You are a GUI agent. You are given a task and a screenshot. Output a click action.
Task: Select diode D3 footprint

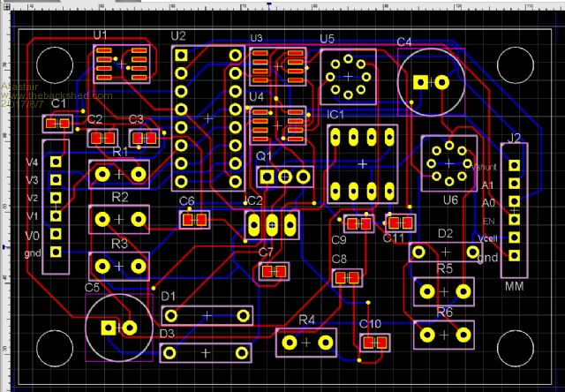(x=207, y=352)
